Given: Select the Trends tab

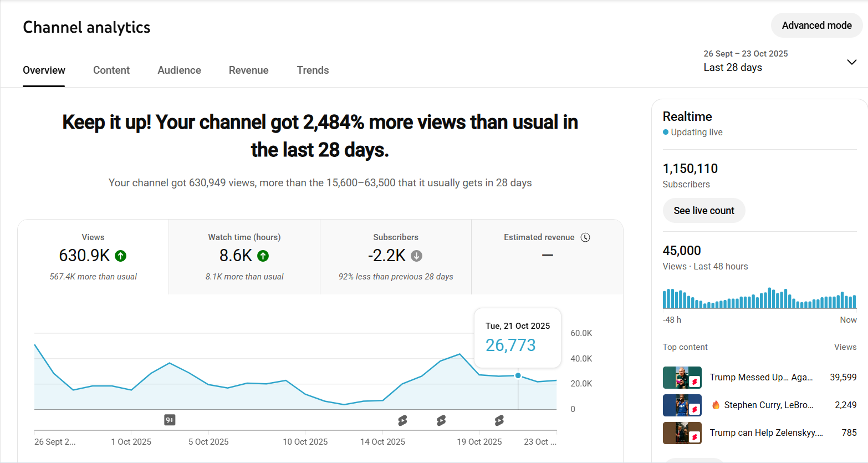Looking at the screenshot, I should click(313, 70).
